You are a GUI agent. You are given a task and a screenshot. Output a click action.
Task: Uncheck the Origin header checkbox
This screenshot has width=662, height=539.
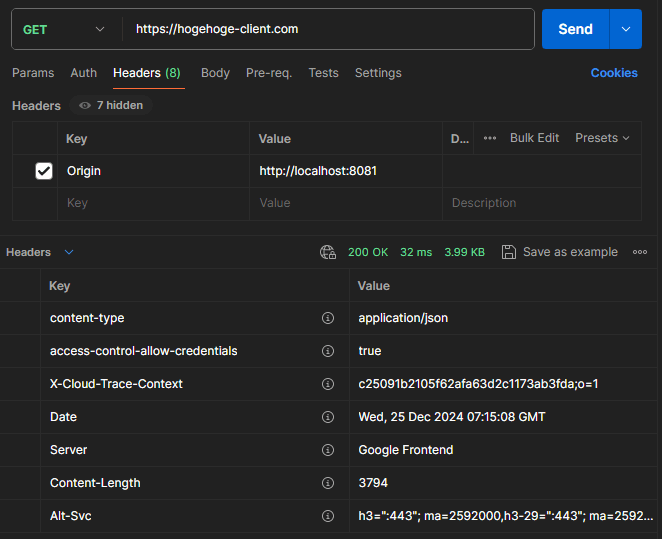click(x=44, y=171)
